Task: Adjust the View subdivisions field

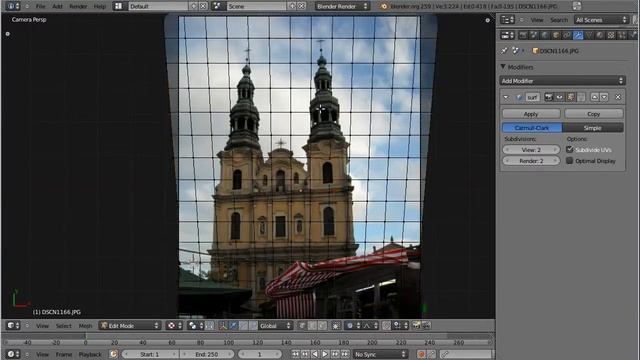Action: (x=531, y=150)
